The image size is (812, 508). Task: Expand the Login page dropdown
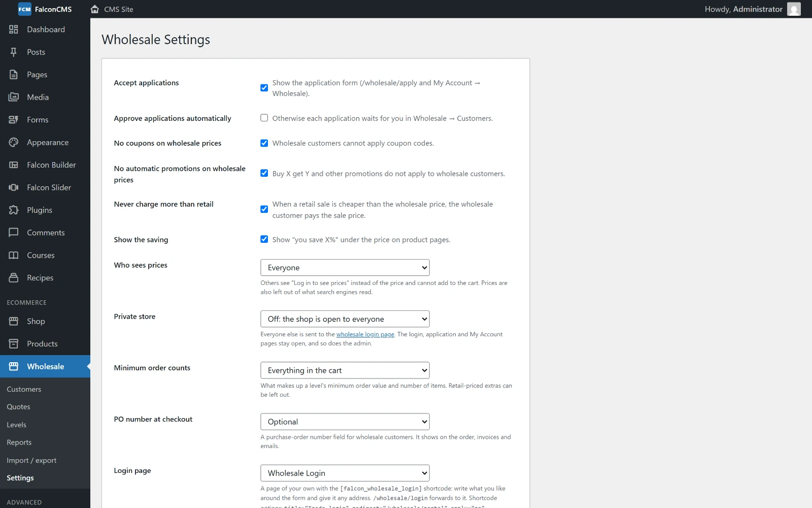click(345, 473)
